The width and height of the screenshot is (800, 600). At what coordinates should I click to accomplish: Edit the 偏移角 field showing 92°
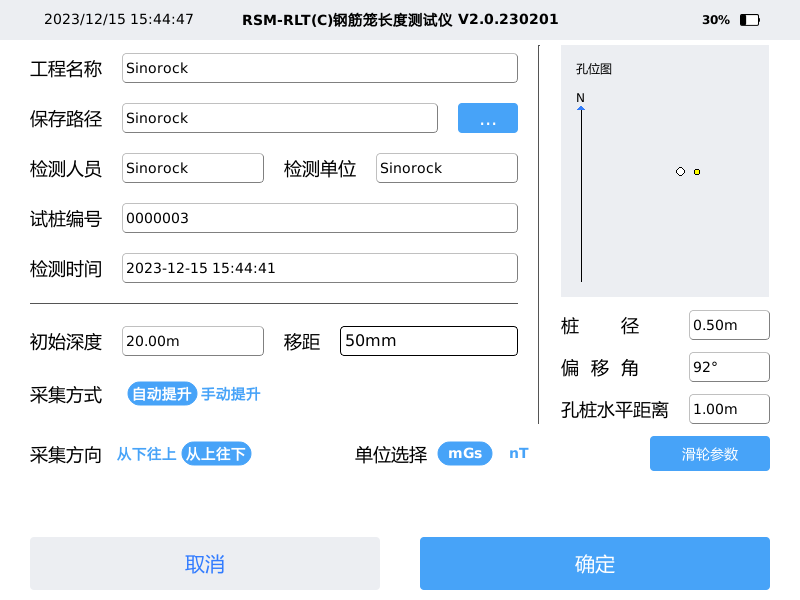coord(729,367)
